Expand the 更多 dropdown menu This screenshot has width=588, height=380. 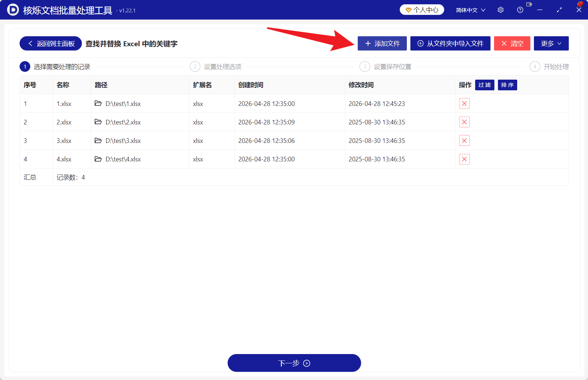pyautogui.click(x=551, y=43)
